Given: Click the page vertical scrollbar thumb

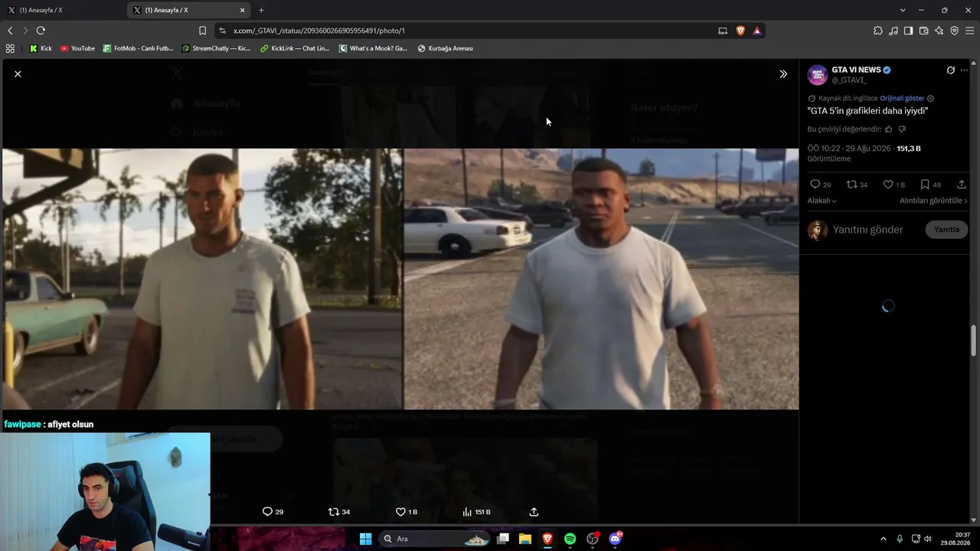Looking at the screenshot, I should tap(975, 341).
